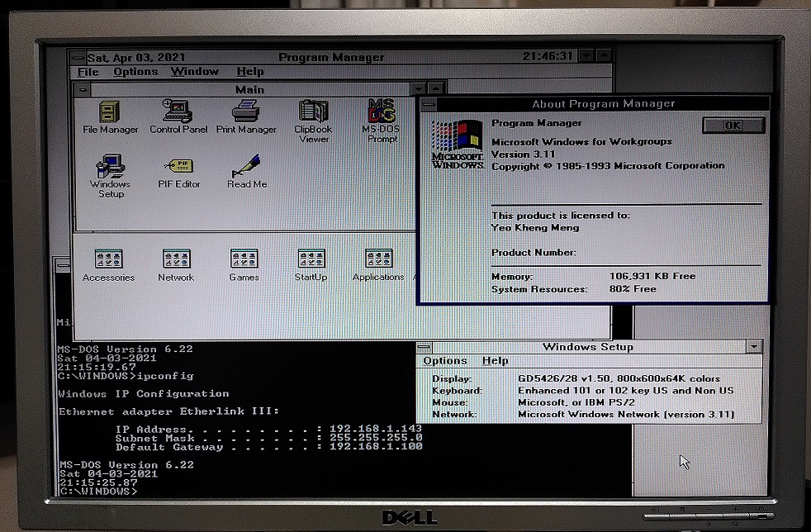The image size is (811, 532).
Task: Click the subnet mask 255.255.255.0
Action: point(376,437)
